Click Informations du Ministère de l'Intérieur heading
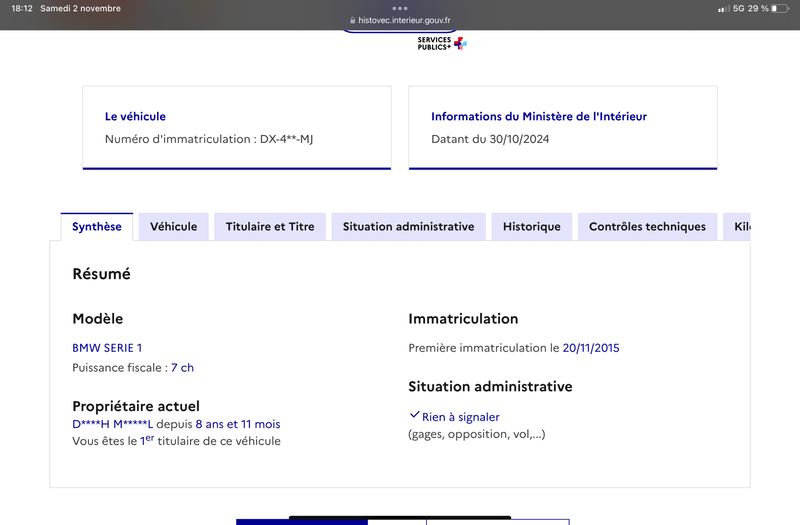The image size is (800, 525). point(539,116)
